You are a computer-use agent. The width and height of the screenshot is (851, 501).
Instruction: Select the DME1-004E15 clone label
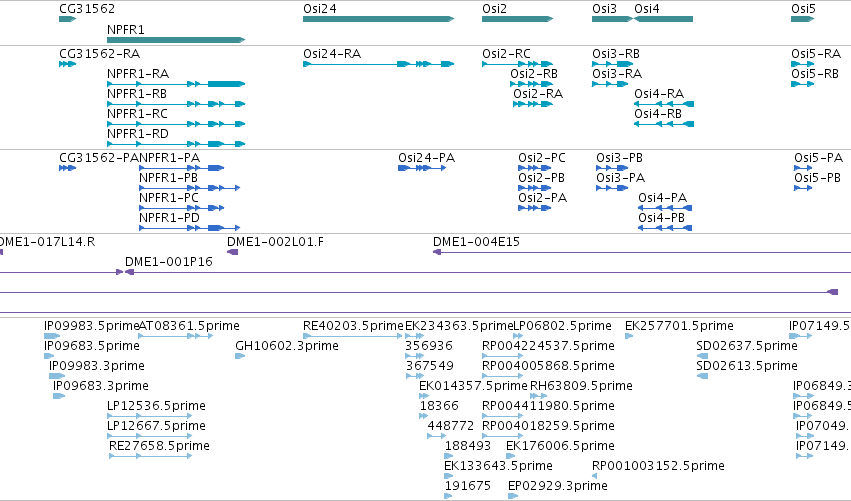click(x=476, y=242)
